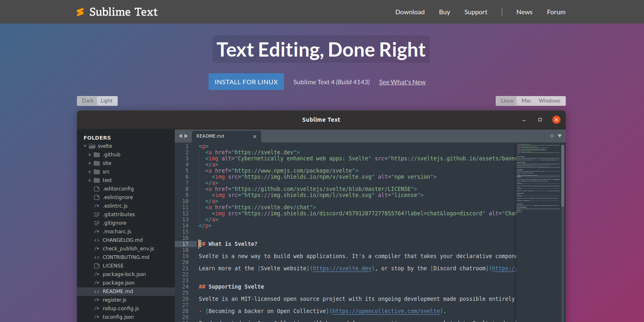Screen dimensions: 644x322
Task: Switch screenshot theme to Dark
Action: coord(88,101)
